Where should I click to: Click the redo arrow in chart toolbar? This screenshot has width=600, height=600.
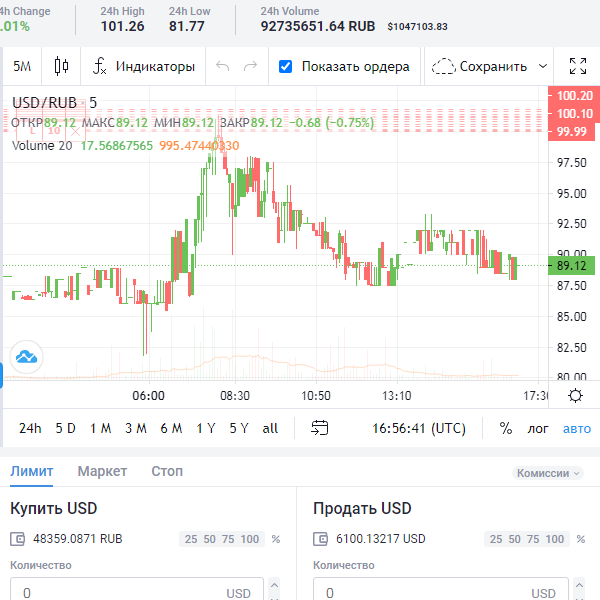pos(250,67)
